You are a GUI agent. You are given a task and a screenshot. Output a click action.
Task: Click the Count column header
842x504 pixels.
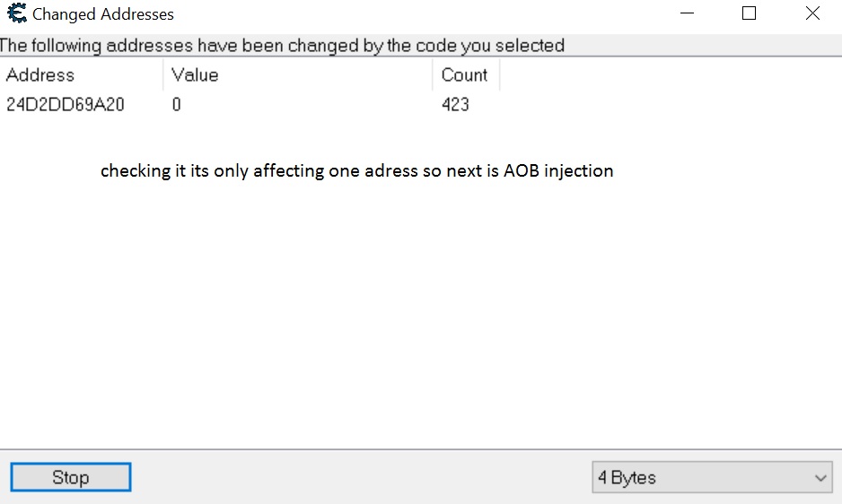coord(464,75)
